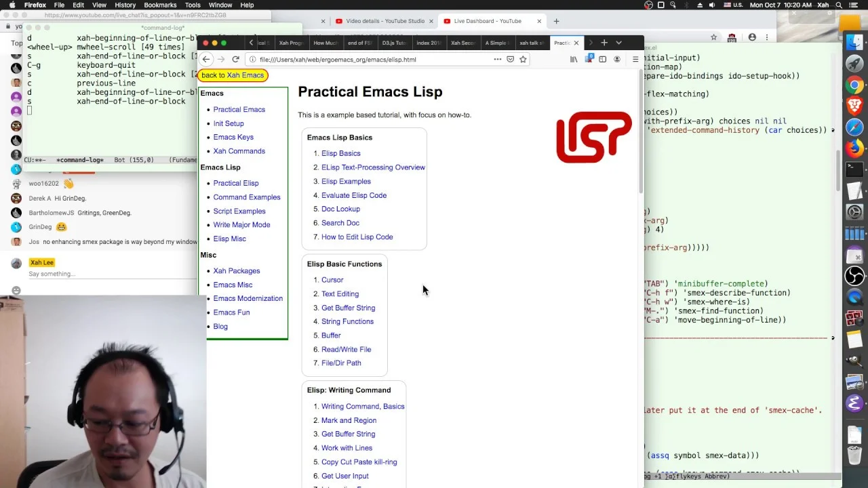868x488 pixels.
Task: Open the Read/Write File link
Action: 346,350
